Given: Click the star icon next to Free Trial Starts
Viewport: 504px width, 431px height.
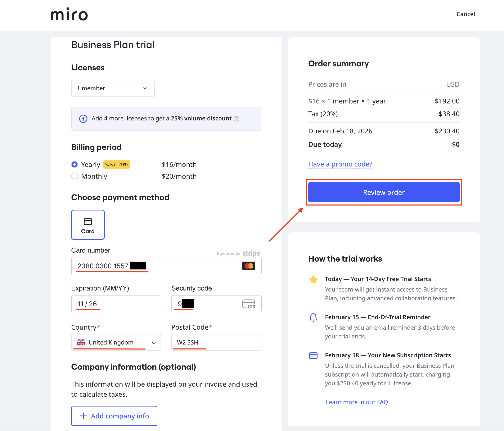Looking at the screenshot, I should [x=313, y=279].
